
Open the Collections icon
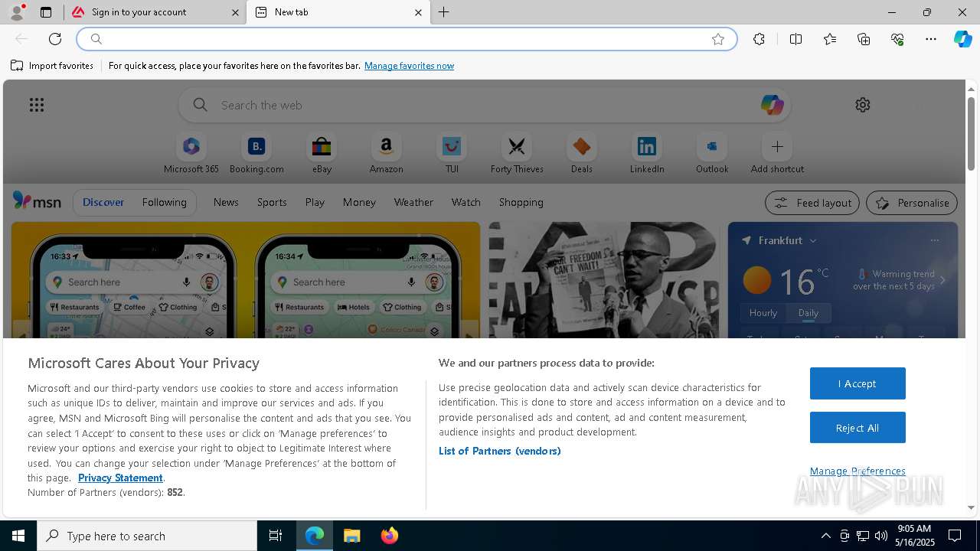(x=864, y=39)
